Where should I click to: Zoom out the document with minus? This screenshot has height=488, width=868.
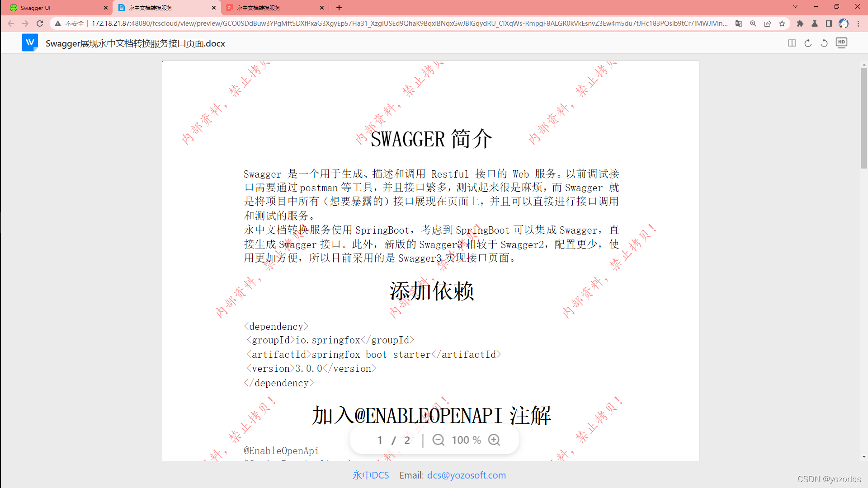(x=438, y=440)
